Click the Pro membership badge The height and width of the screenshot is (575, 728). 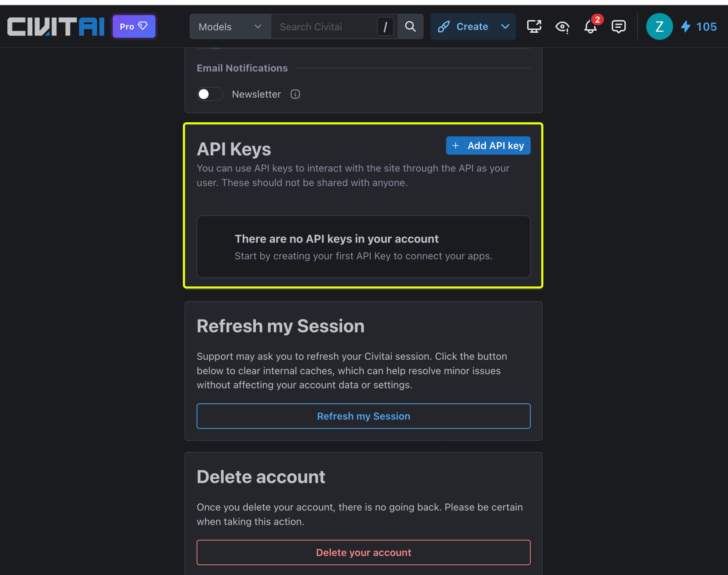pos(134,26)
